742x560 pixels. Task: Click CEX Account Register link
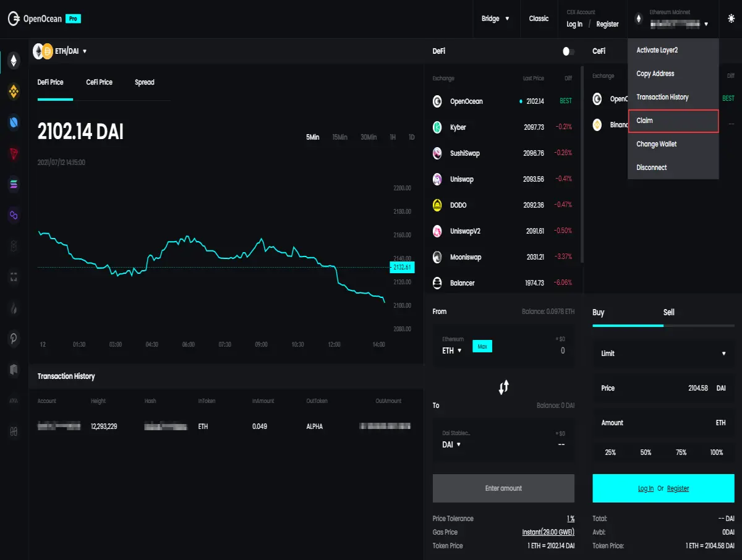[x=607, y=24]
